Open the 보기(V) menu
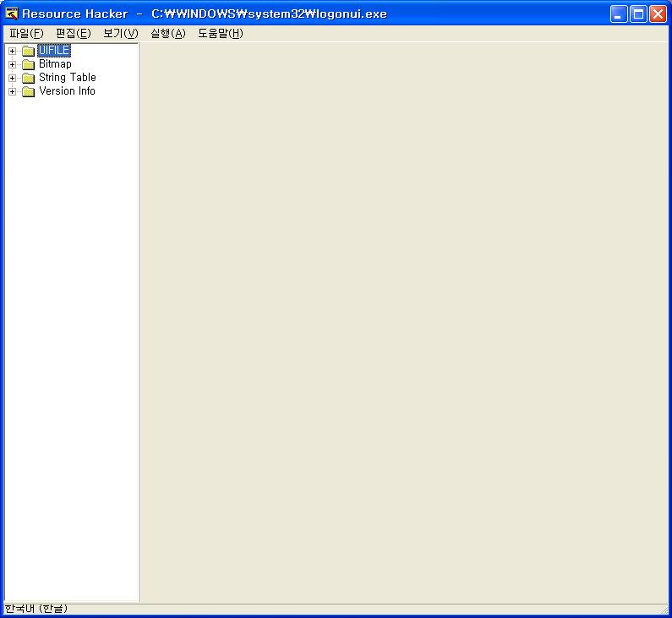The image size is (672, 618). point(120,34)
